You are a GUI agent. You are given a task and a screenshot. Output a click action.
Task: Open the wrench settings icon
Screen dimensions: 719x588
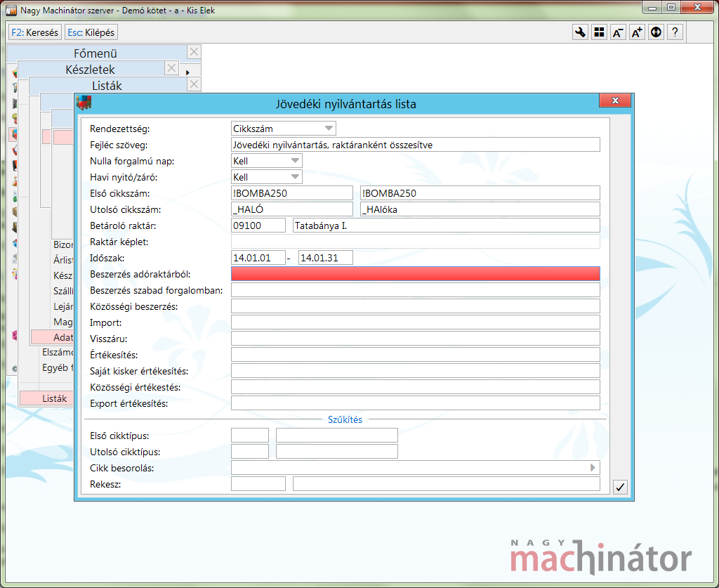pyautogui.click(x=580, y=32)
